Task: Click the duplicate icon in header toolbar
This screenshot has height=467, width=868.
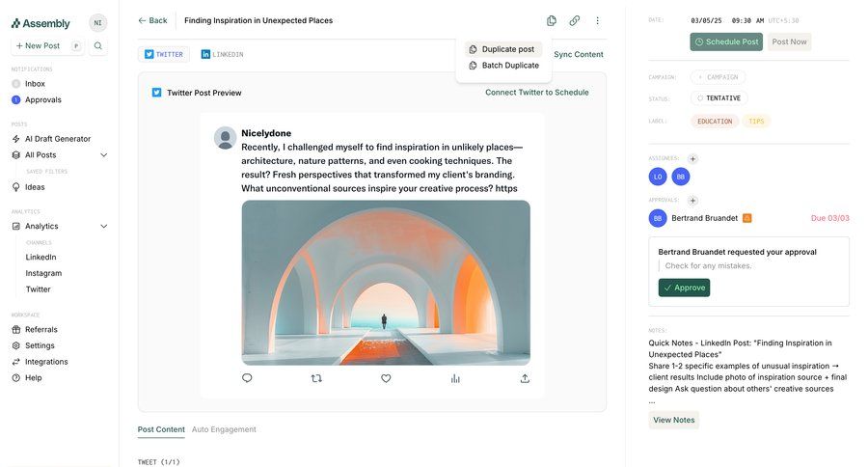Action: (x=552, y=20)
